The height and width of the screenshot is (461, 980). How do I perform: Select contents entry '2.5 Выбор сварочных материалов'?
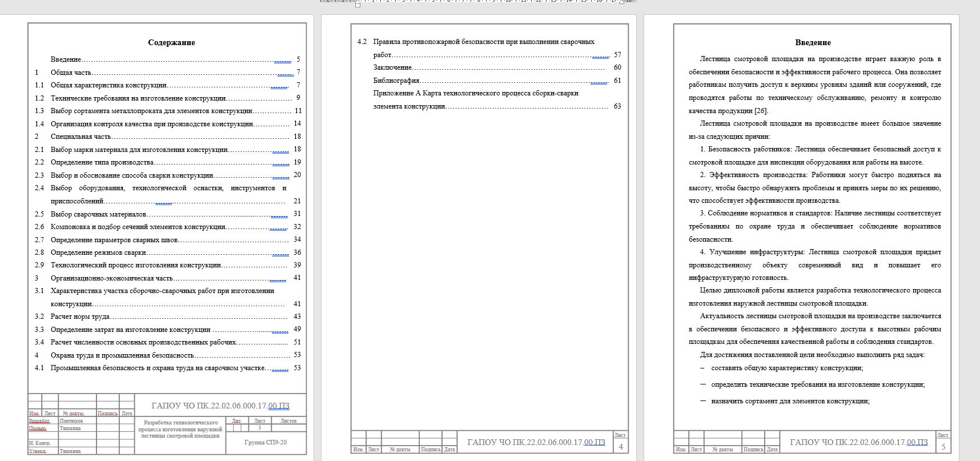(98, 214)
